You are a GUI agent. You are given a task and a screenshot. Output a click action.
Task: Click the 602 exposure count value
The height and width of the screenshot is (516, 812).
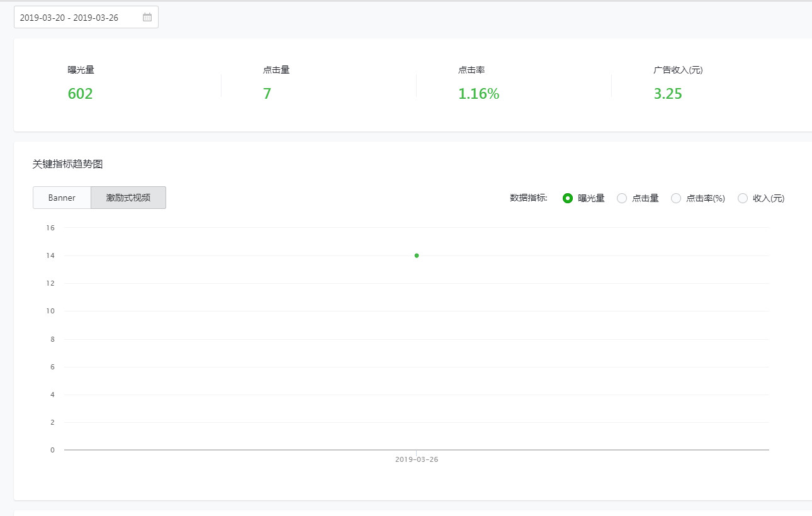coord(80,94)
